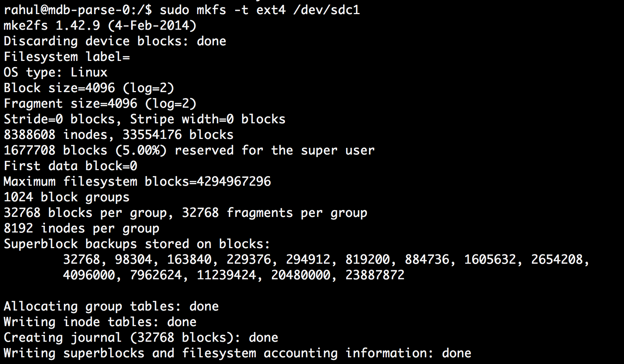Click the 'Allocating group tables: done' line
The width and height of the screenshot is (624, 364).
click(111, 306)
